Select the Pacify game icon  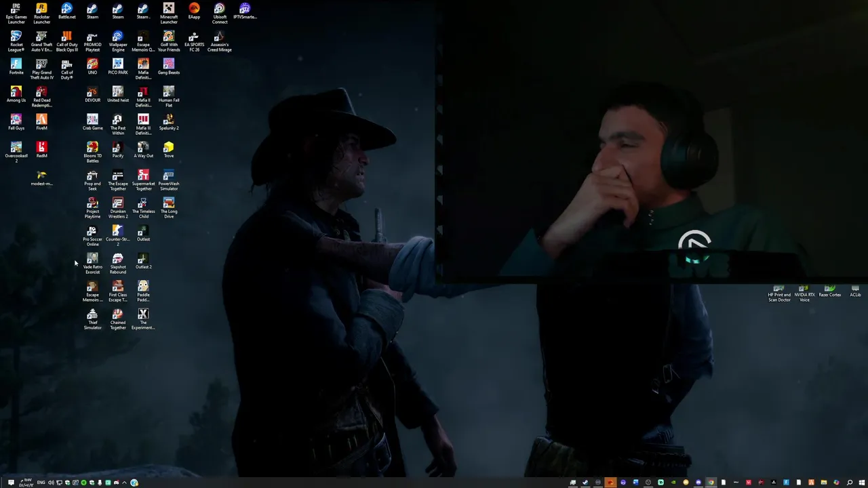point(117,150)
